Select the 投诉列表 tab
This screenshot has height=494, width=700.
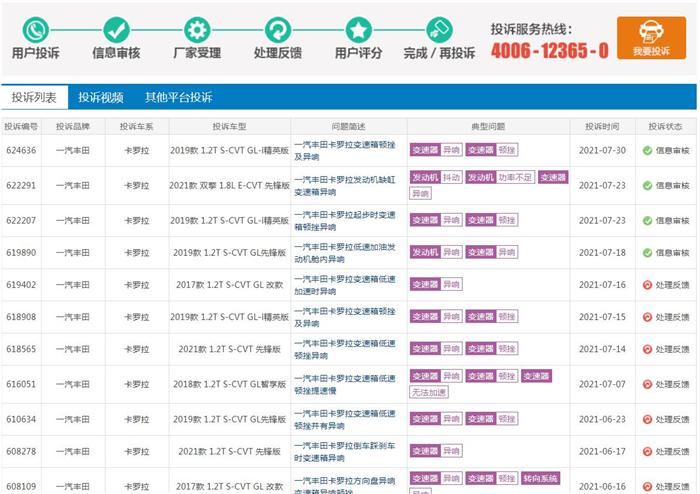(34, 97)
